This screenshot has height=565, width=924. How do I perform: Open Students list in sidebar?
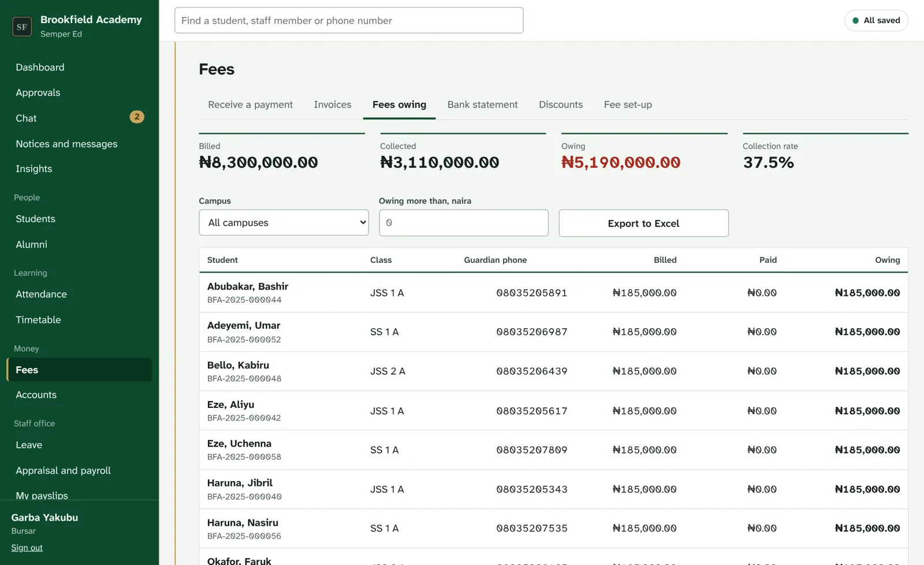tap(79, 219)
